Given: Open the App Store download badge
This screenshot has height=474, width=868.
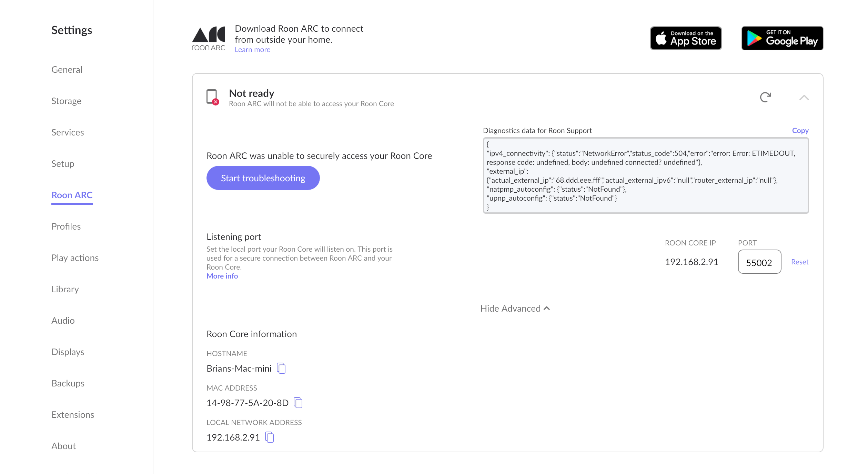Looking at the screenshot, I should pyautogui.click(x=685, y=38).
